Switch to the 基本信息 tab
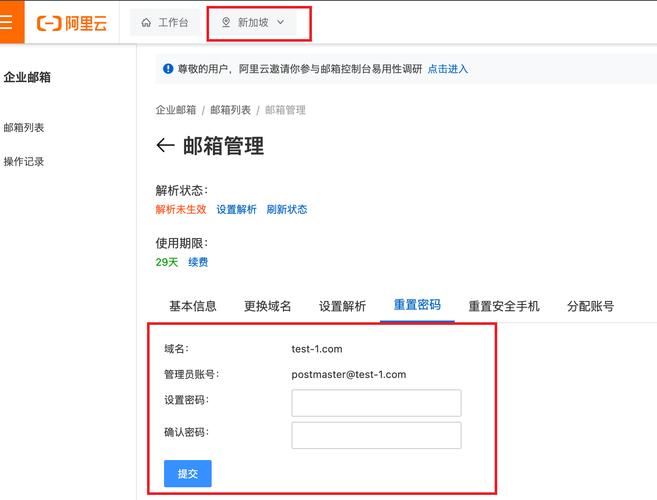Screen dimensions: 657x500 click(193, 306)
